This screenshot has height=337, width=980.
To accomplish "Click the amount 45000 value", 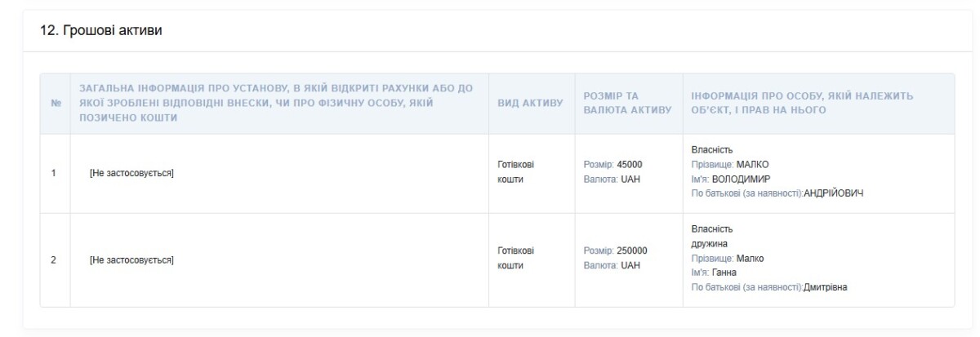I will point(630,165).
